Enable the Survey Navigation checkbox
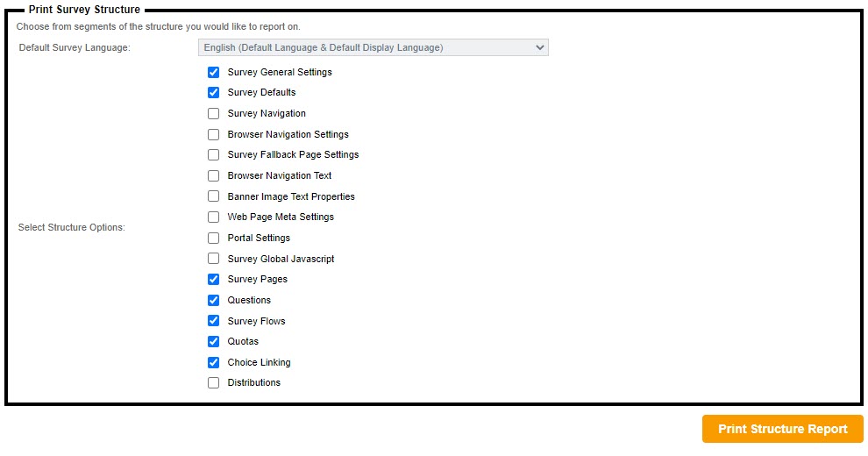868x456 pixels. pos(213,113)
